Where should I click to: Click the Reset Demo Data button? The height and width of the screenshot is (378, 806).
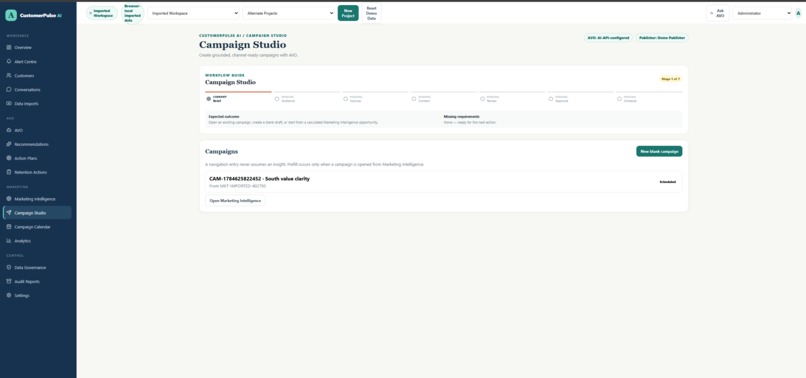click(371, 13)
